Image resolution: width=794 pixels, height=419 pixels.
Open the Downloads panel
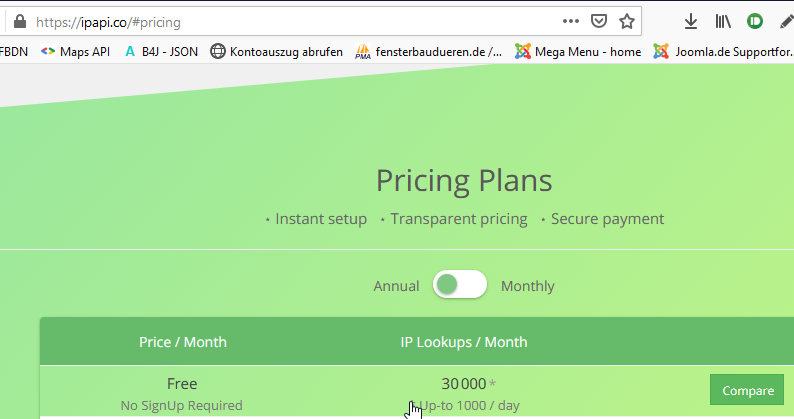point(691,21)
